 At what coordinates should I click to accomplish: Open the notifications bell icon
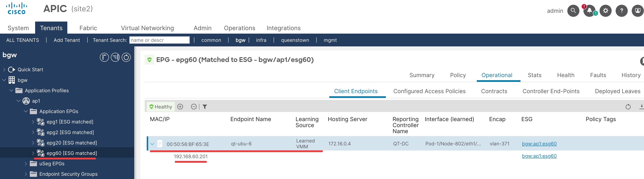pyautogui.click(x=589, y=11)
